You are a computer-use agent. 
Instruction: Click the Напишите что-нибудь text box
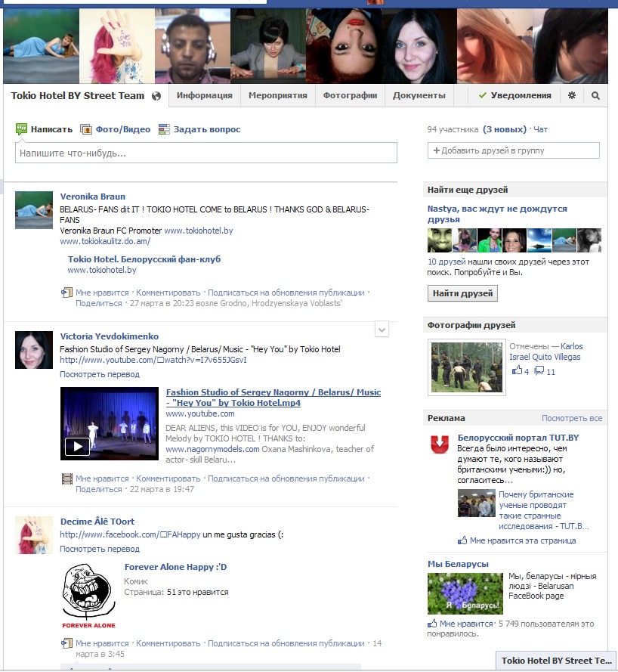pyautogui.click(x=206, y=153)
